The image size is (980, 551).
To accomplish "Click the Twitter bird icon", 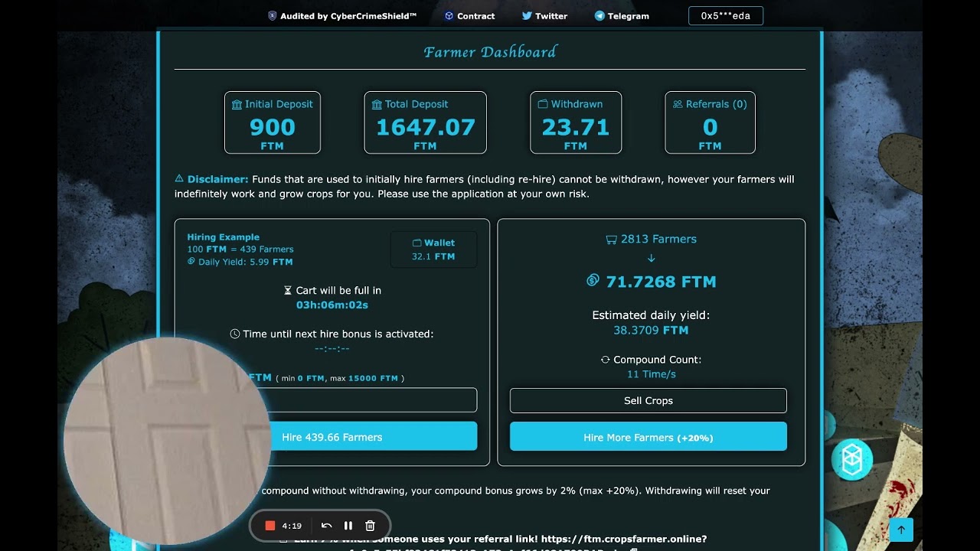I will click(527, 15).
